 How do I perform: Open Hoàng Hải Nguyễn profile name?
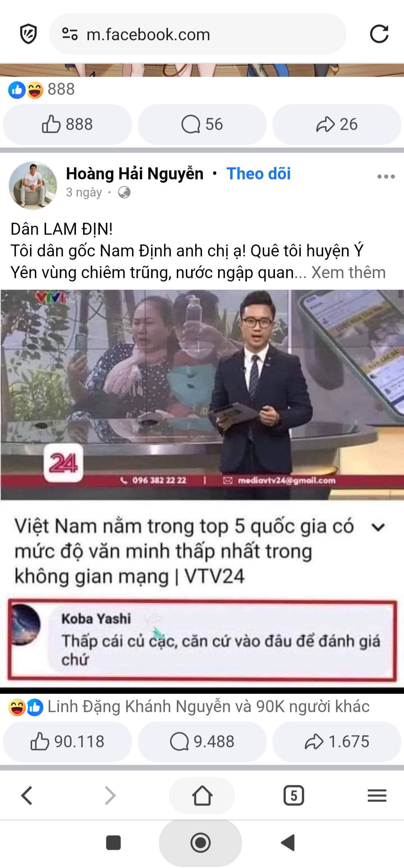click(x=135, y=174)
